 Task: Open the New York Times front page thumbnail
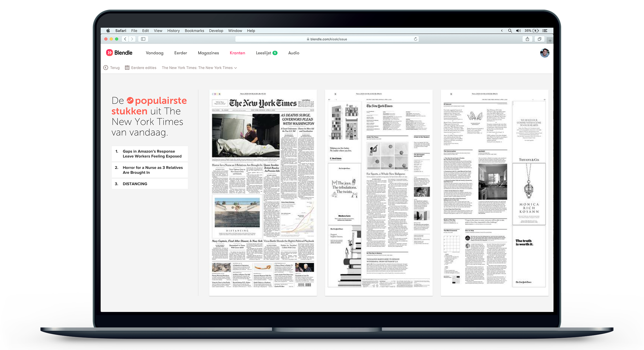[x=263, y=192]
